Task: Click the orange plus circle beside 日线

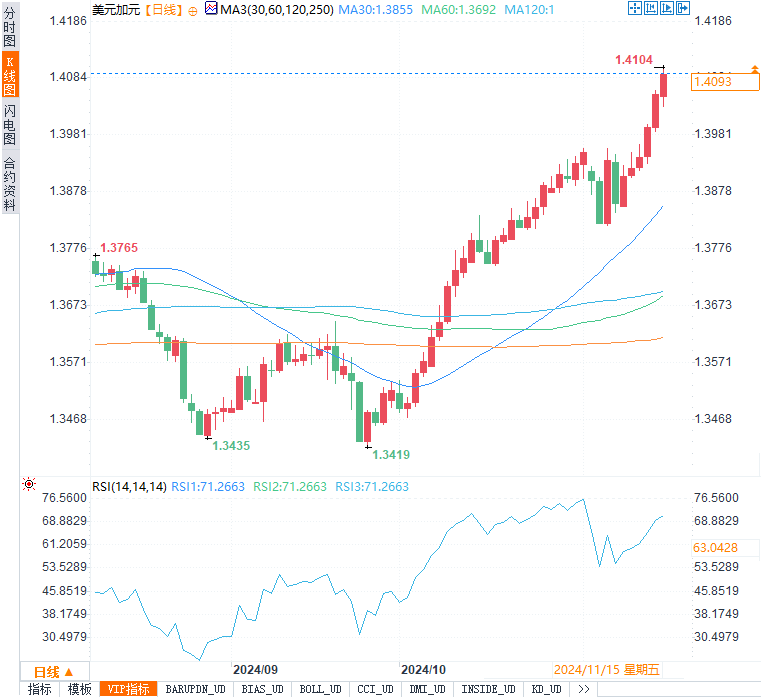Action: [x=193, y=9]
